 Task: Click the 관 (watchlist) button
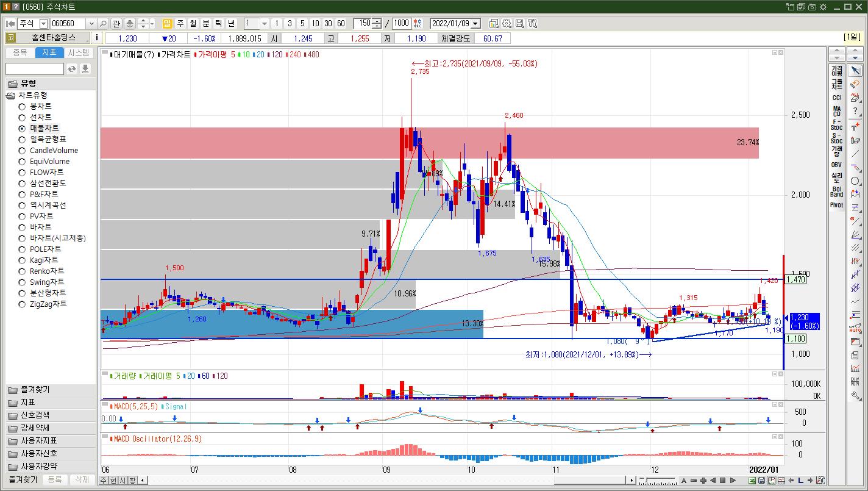116,23
